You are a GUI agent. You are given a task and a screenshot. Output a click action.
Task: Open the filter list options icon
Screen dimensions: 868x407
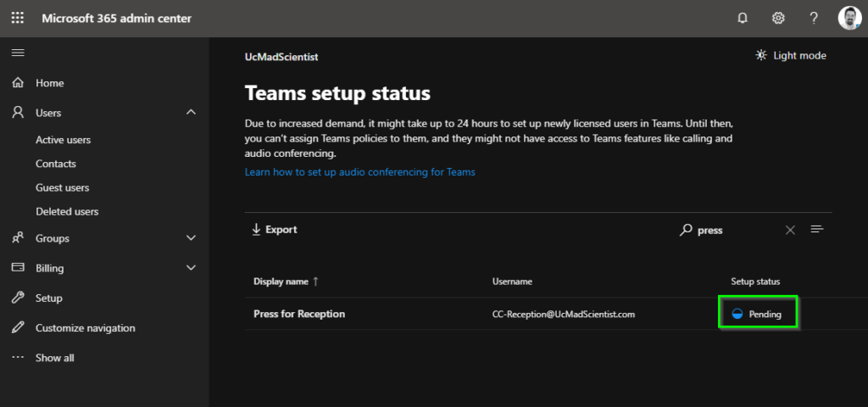817,229
